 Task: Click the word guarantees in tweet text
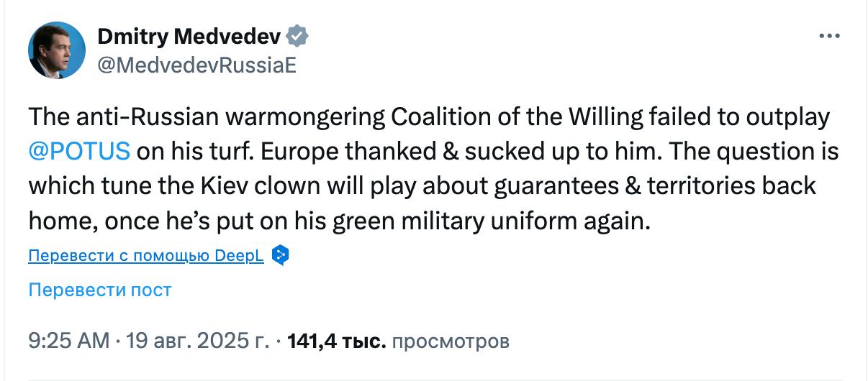pyautogui.click(x=551, y=186)
